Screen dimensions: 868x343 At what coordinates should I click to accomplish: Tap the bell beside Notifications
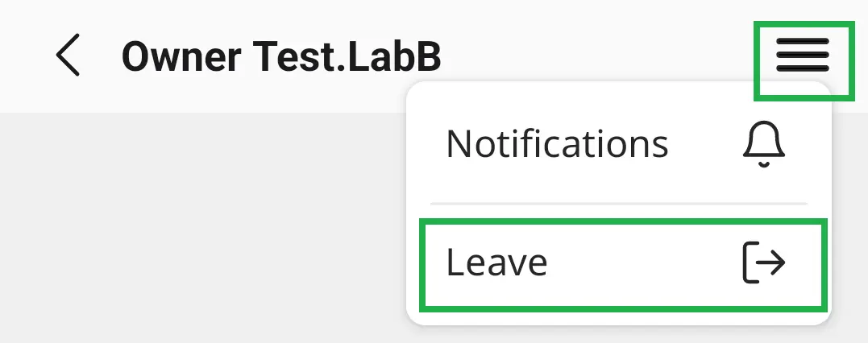click(x=763, y=146)
